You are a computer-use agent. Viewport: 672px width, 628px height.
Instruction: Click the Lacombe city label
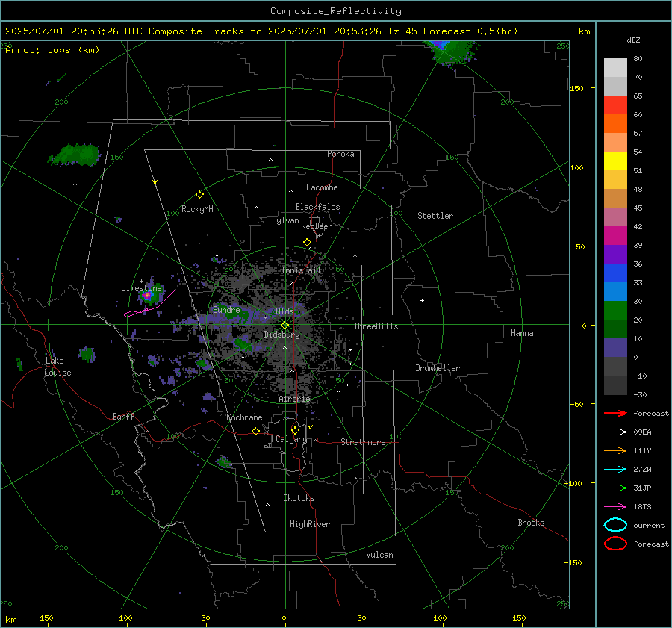coord(322,187)
